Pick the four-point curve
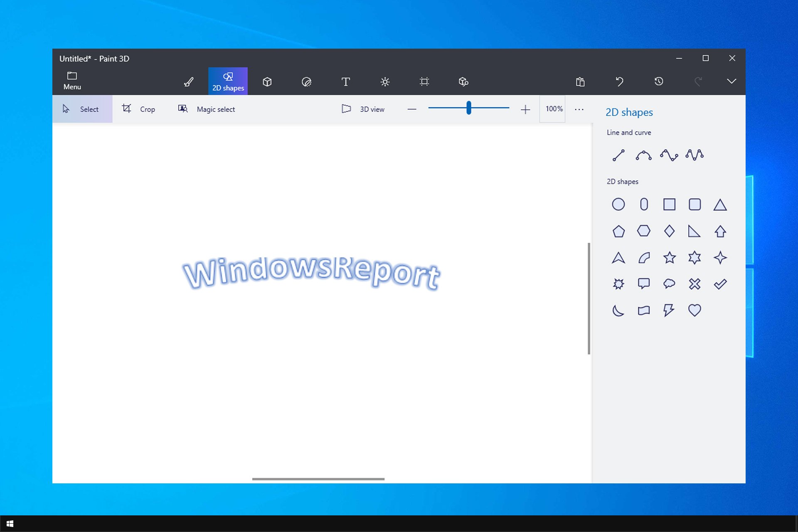 click(669, 155)
